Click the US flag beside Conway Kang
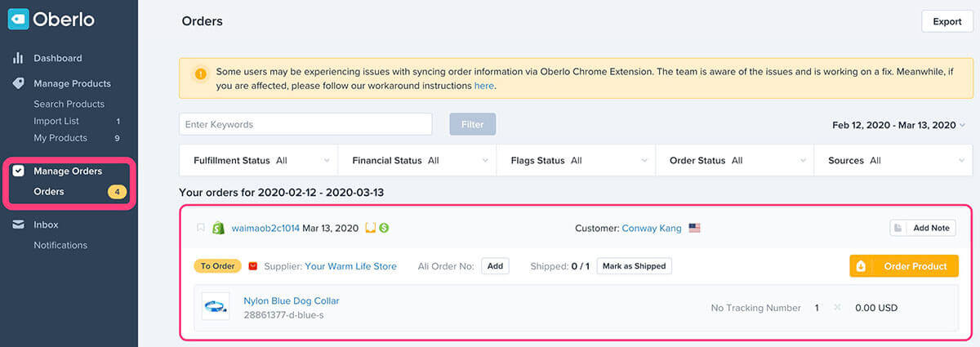 695,228
